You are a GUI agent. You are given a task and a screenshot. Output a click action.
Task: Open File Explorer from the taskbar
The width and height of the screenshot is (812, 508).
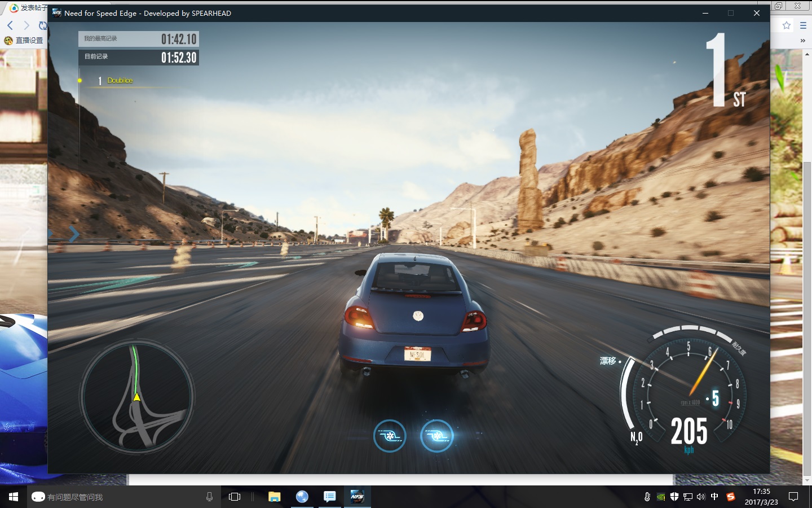click(x=275, y=497)
